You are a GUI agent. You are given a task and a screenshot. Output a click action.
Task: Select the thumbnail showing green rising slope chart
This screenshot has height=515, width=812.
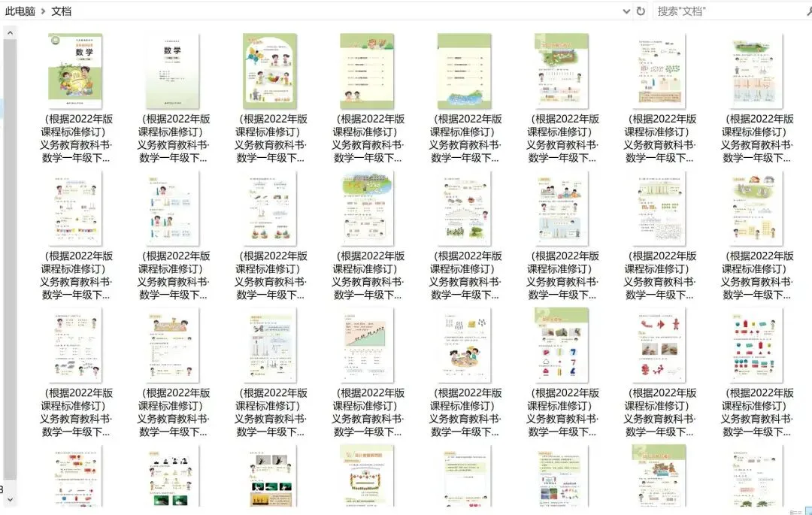tap(367, 345)
